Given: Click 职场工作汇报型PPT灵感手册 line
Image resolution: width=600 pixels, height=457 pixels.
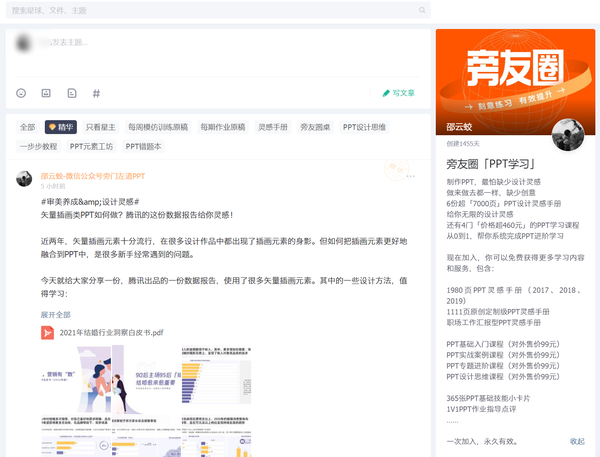Looking at the screenshot, I should tap(494, 323).
